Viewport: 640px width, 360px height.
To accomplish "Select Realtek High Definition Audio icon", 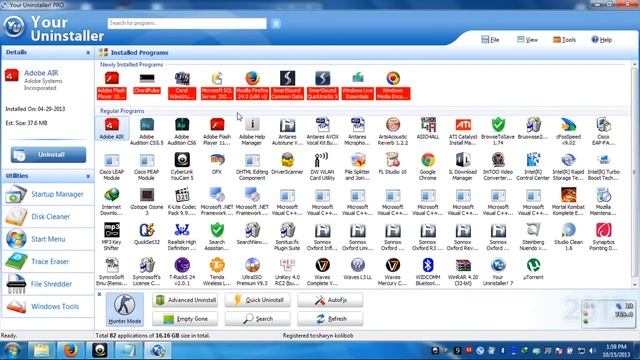I will tap(182, 237).
